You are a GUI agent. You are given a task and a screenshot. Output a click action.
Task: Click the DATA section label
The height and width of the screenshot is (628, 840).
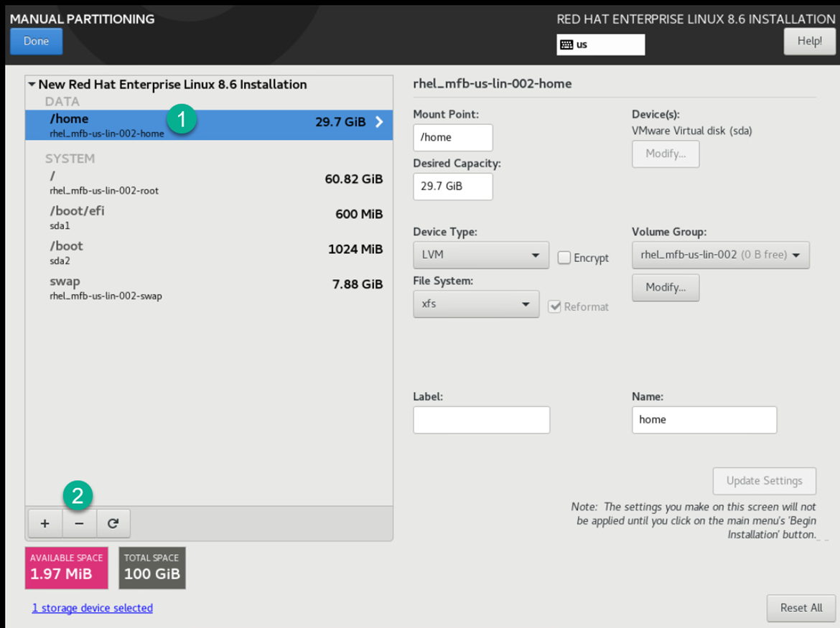[62, 101]
